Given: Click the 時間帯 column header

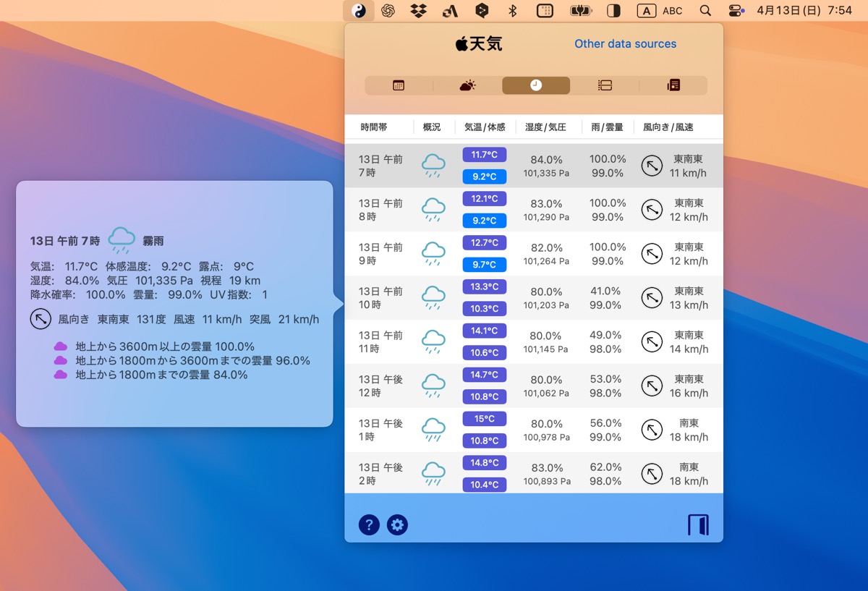Looking at the screenshot, I should pyautogui.click(x=374, y=127).
